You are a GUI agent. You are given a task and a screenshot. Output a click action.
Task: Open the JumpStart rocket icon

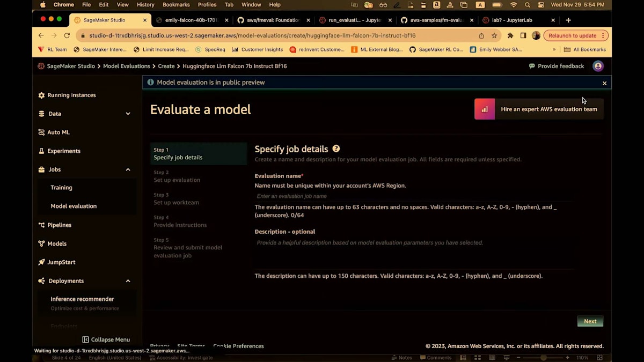[x=41, y=262]
